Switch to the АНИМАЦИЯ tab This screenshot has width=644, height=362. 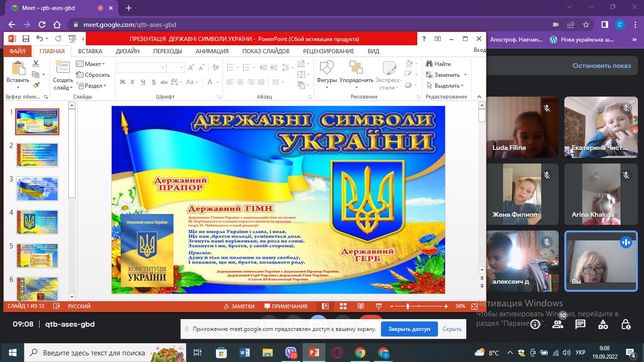click(x=212, y=51)
